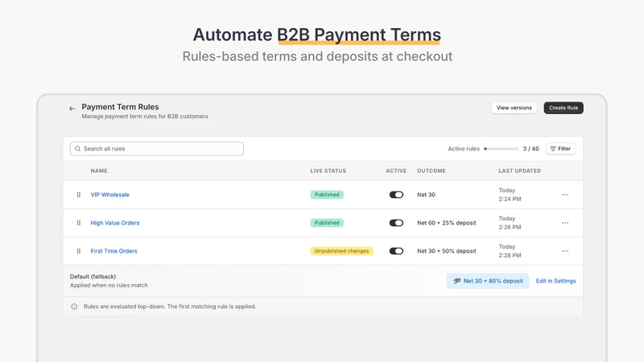
Task: Click the drag handle for VIP Wholesale
Action: tap(78, 195)
